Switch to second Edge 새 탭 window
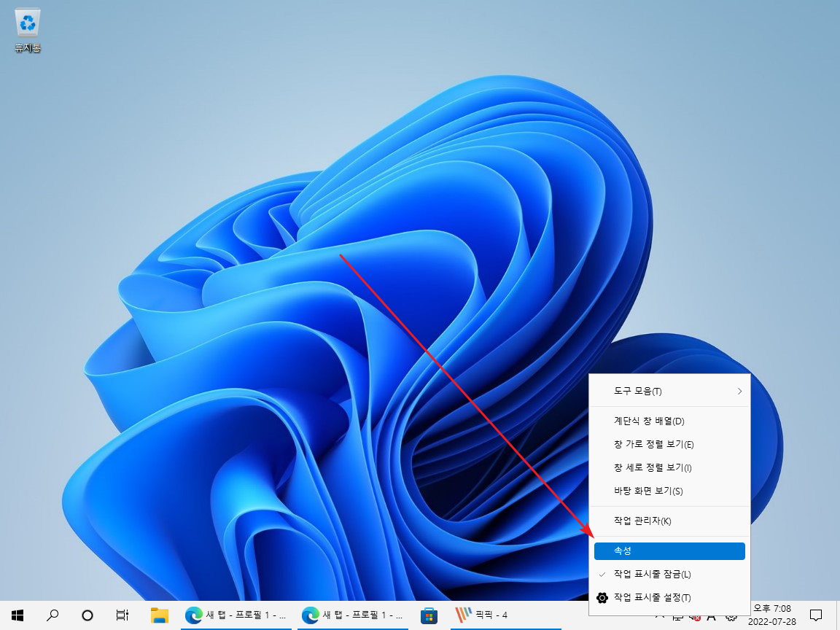The height and width of the screenshot is (630, 840). [x=353, y=615]
